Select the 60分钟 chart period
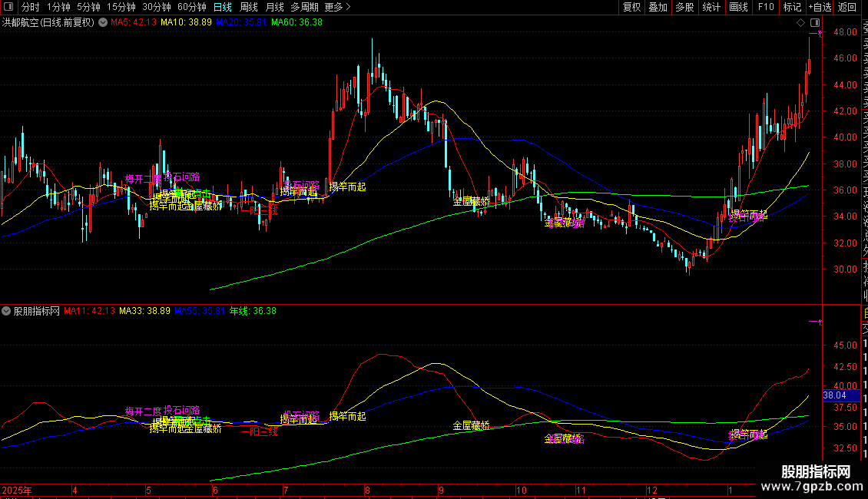This screenshot has height=499, width=868. [191, 7]
